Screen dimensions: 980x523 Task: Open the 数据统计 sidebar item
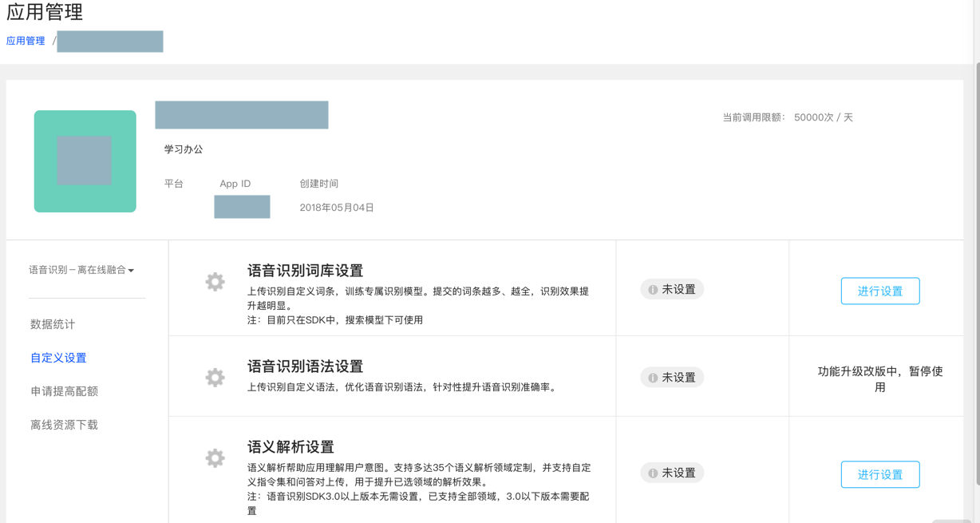[x=53, y=324]
